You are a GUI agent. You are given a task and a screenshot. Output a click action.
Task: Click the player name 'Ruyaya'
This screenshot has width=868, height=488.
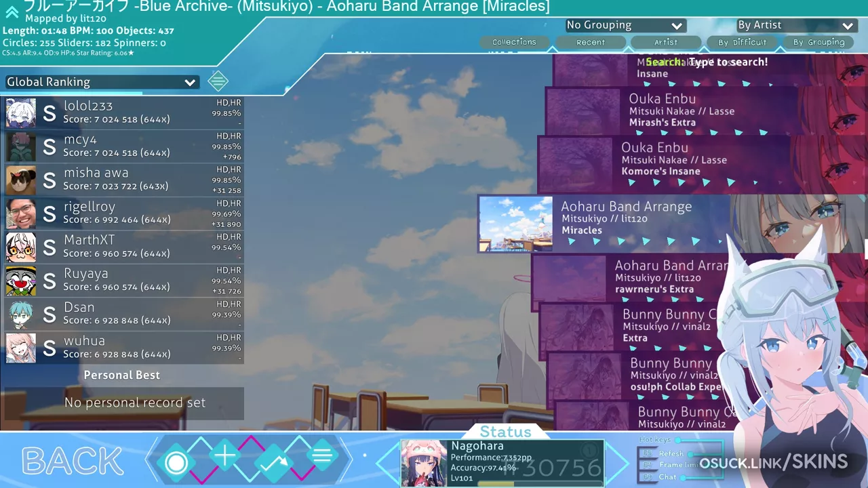86,274
